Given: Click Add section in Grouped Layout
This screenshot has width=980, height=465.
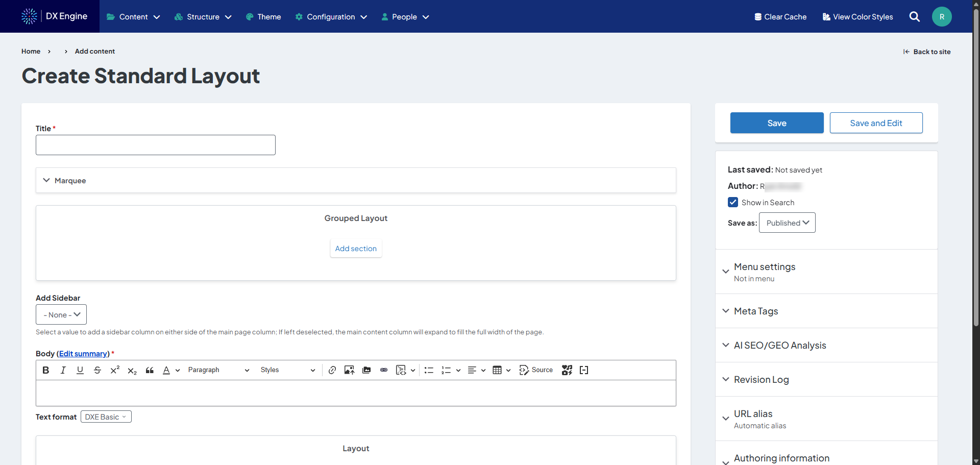Looking at the screenshot, I should pyautogui.click(x=356, y=248).
